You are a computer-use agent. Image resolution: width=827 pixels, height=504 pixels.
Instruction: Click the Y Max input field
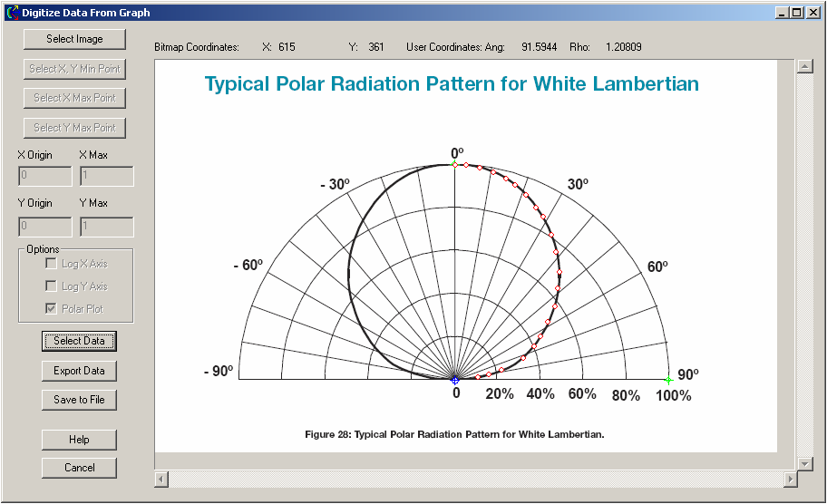coord(107,227)
